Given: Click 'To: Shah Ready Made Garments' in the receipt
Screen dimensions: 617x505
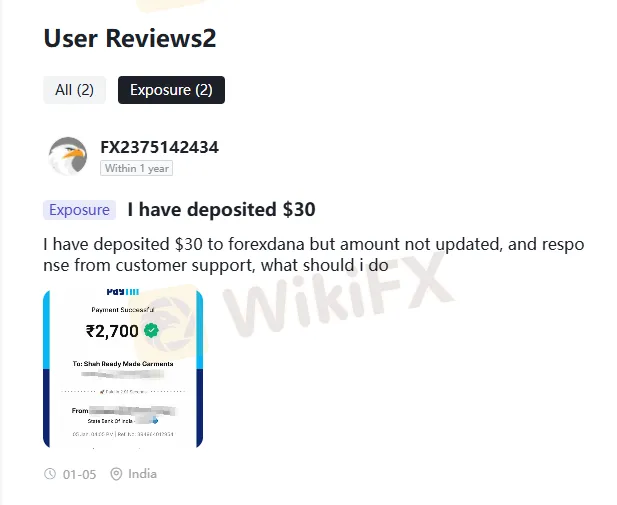Looking at the screenshot, I should [x=123, y=364].
